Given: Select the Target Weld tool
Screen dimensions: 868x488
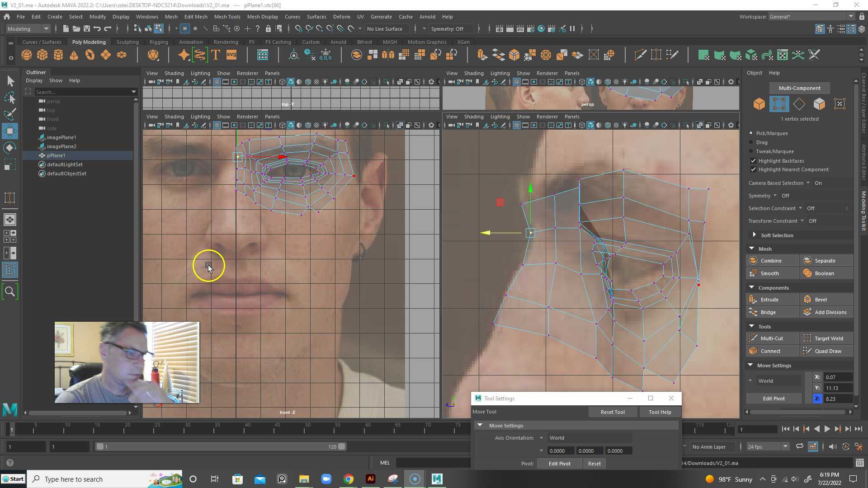Looking at the screenshot, I should (827, 338).
